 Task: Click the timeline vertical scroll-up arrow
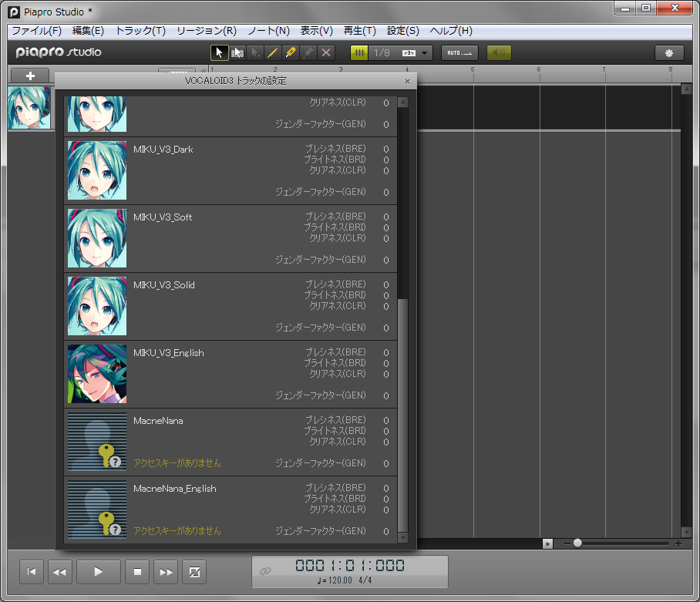[x=687, y=89]
